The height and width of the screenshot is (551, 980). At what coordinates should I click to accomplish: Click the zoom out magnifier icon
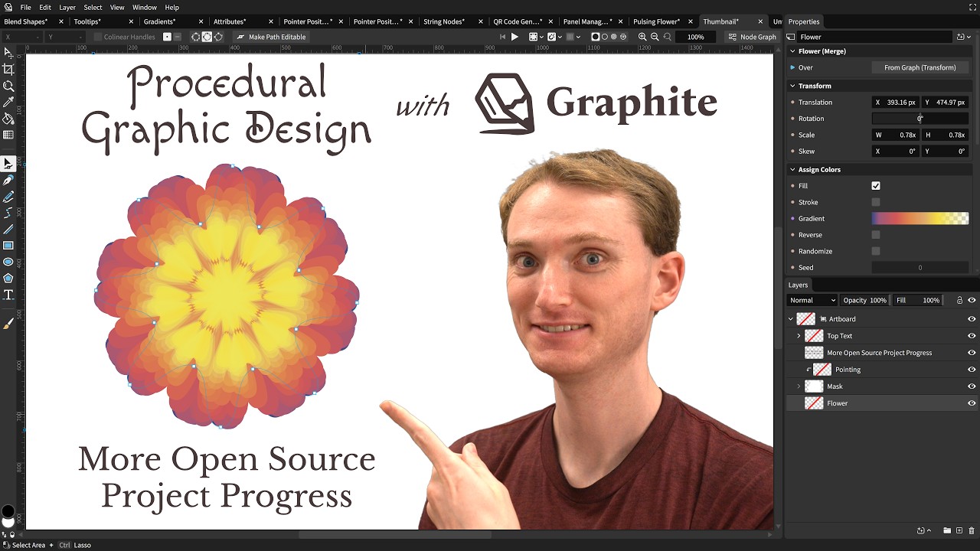[x=655, y=37]
